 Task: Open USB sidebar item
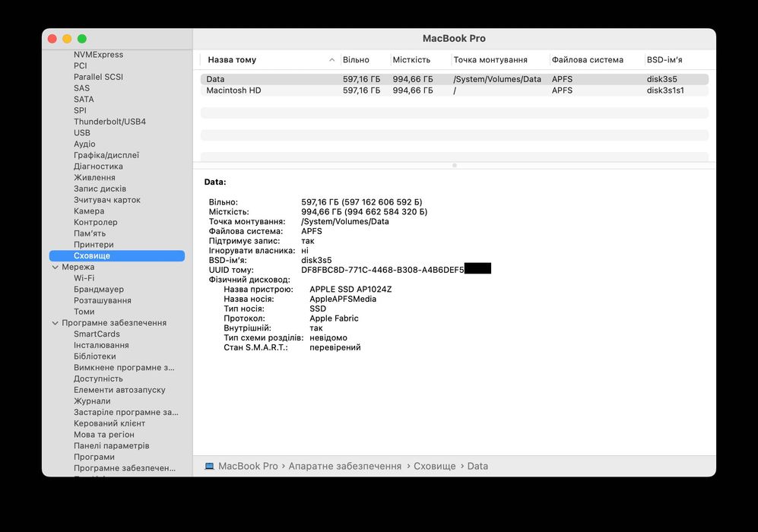click(81, 133)
